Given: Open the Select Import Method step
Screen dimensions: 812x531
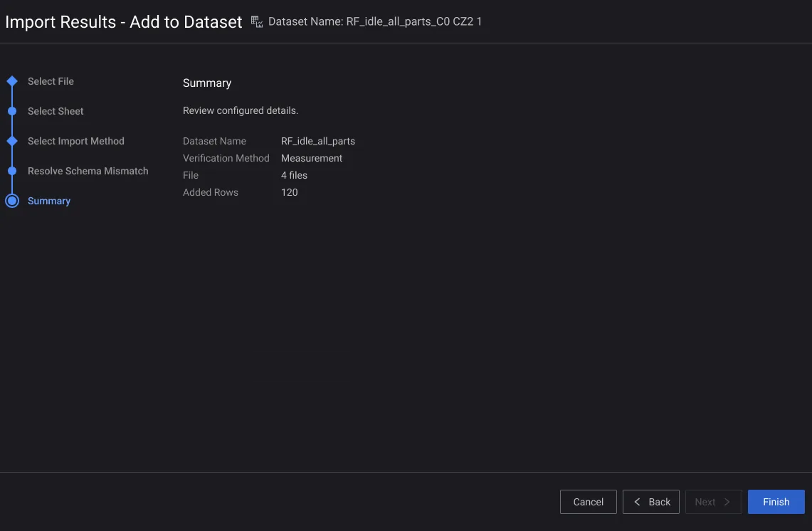Looking at the screenshot, I should 76,141.
